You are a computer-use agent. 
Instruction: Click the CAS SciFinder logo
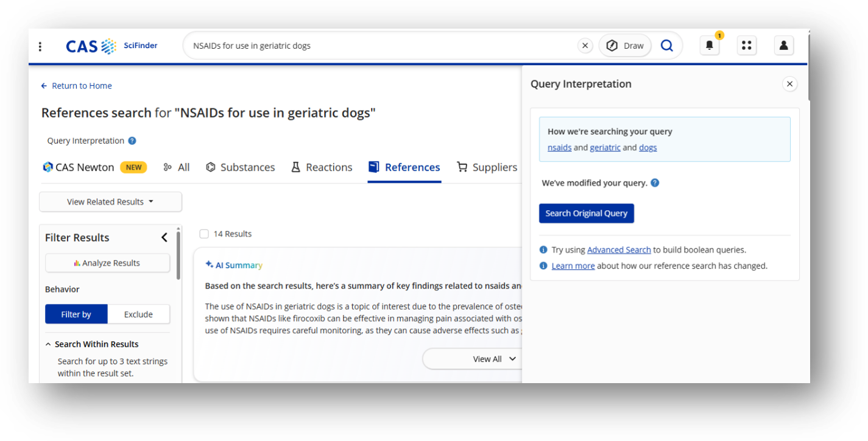coord(111,46)
